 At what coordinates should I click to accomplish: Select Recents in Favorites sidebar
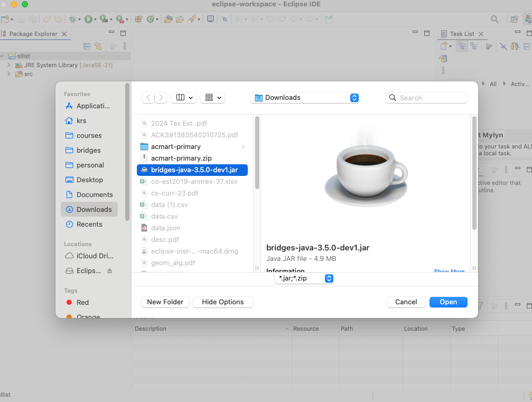pyautogui.click(x=90, y=224)
